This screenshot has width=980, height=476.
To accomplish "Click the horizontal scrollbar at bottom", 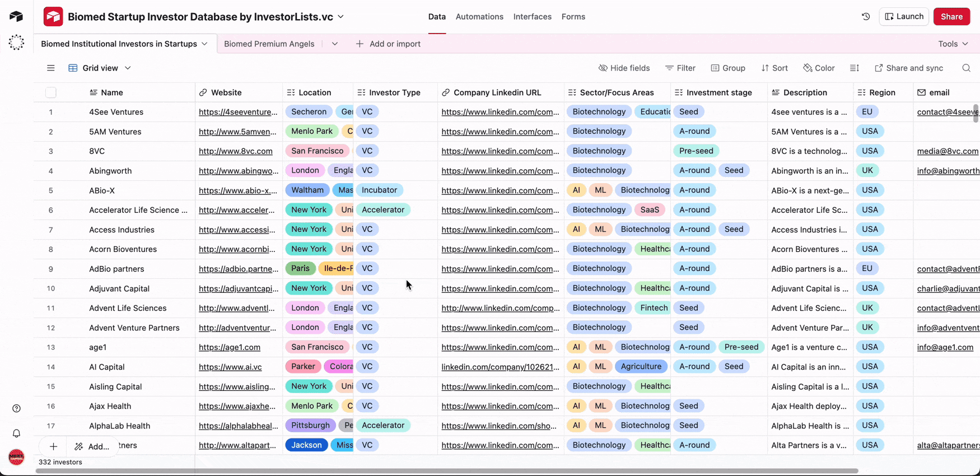I will (447, 471).
